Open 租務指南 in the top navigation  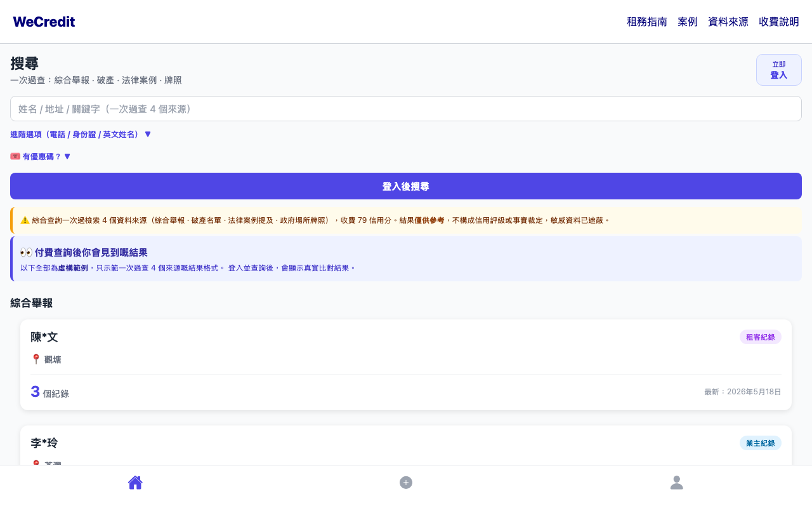click(647, 22)
